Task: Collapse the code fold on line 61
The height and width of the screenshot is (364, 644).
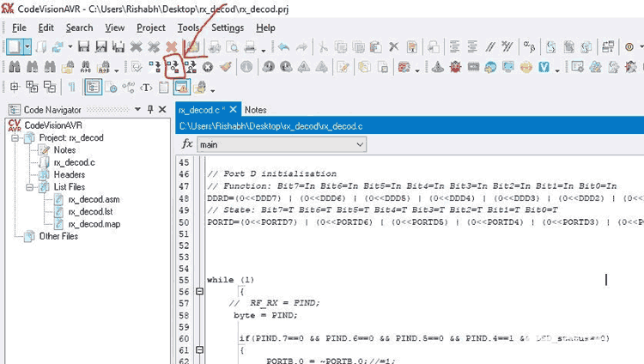Action: tap(199, 349)
